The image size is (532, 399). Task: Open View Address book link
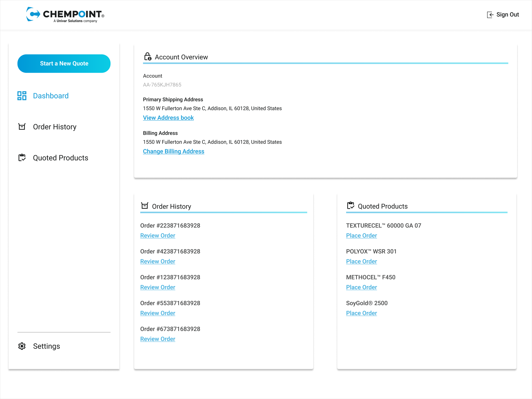coord(168,118)
